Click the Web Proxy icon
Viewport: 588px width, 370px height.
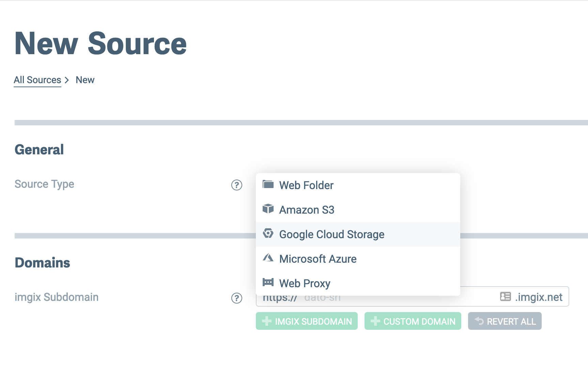click(x=268, y=282)
